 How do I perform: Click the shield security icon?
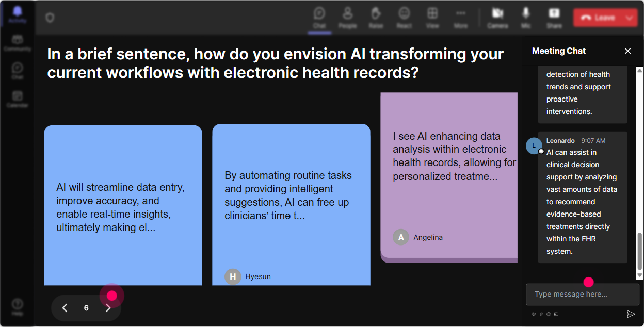click(x=50, y=18)
